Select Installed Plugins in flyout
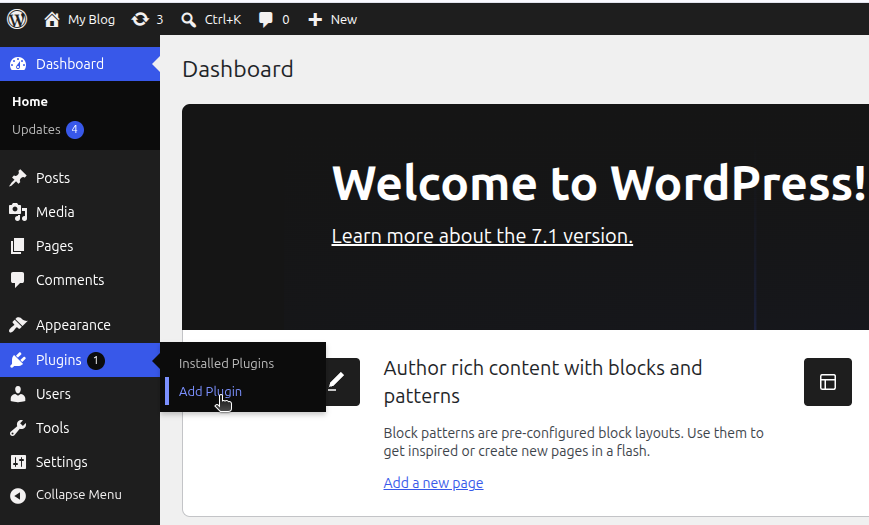869x525 pixels. click(x=226, y=364)
